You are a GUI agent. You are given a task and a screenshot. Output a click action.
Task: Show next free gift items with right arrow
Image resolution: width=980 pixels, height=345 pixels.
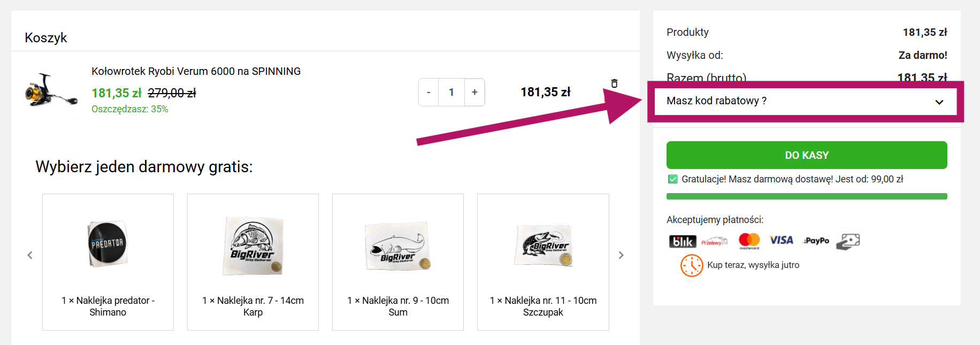(621, 255)
